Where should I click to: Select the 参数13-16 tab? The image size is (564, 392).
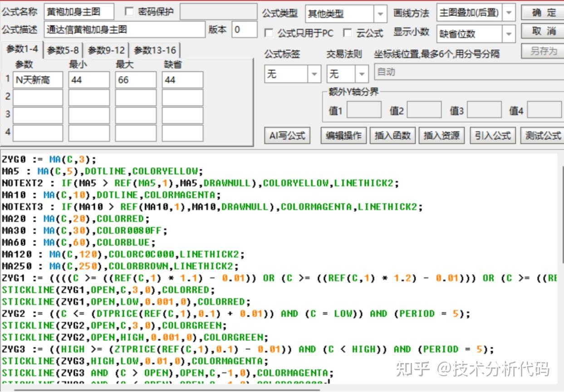pyautogui.click(x=155, y=50)
